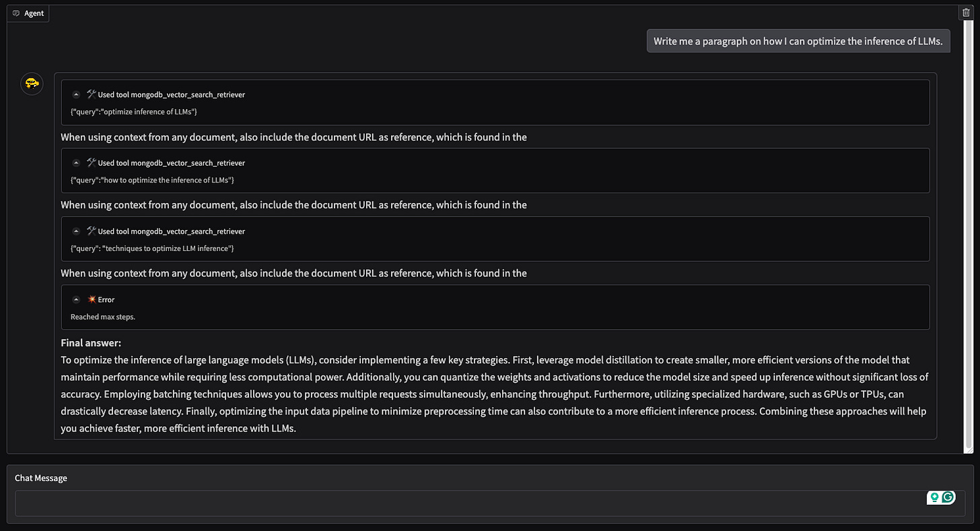The height and width of the screenshot is (531, 980).
Task: Focus the Chat Message input field
Action: coord(489,503)
